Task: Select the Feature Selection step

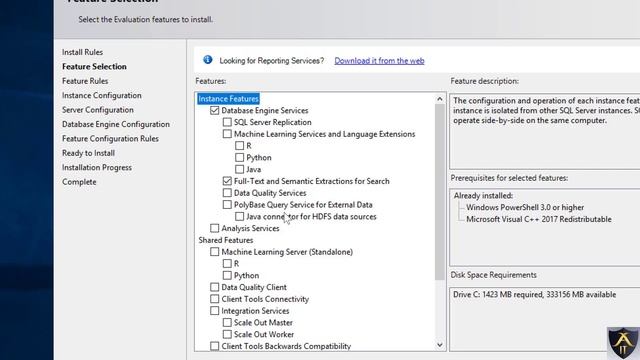Action: pyautogui.click(x=94, y=67)
